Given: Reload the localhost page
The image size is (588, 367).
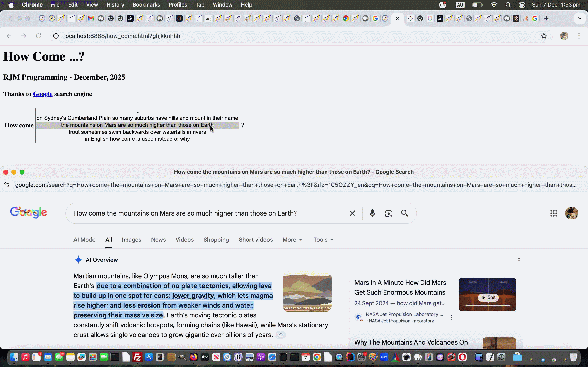Looking at the screenshot, I should [x=38, y=36].
